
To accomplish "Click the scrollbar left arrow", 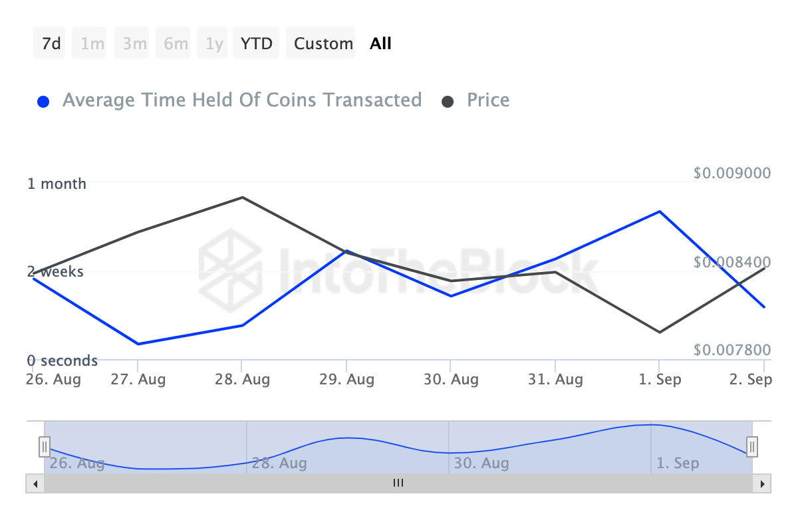I will 35,483.
